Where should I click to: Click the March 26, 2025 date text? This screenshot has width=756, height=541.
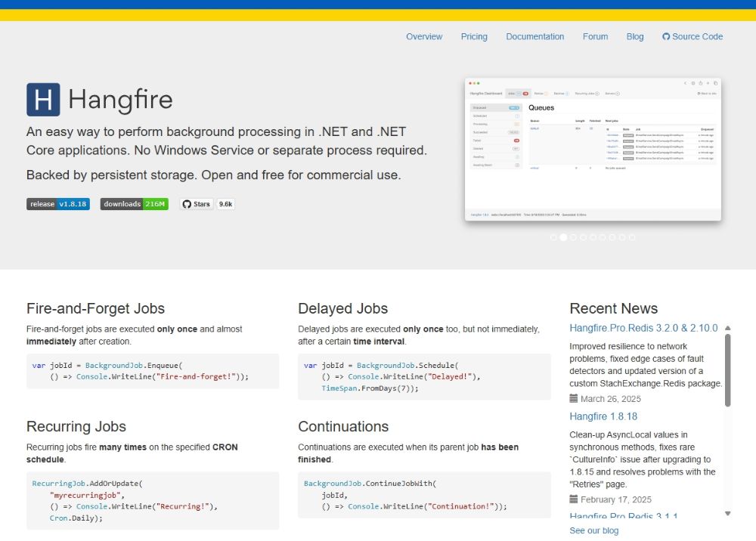(x=610, y=399)
